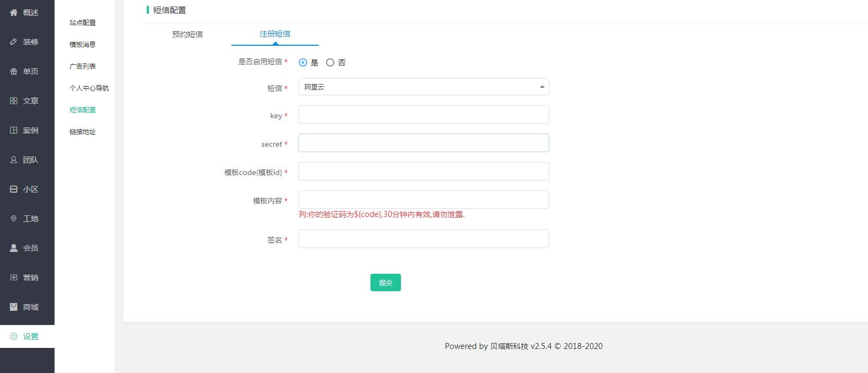
Task: Click the 小区 store icon in sidebar
Action: [x=14, y=189]
